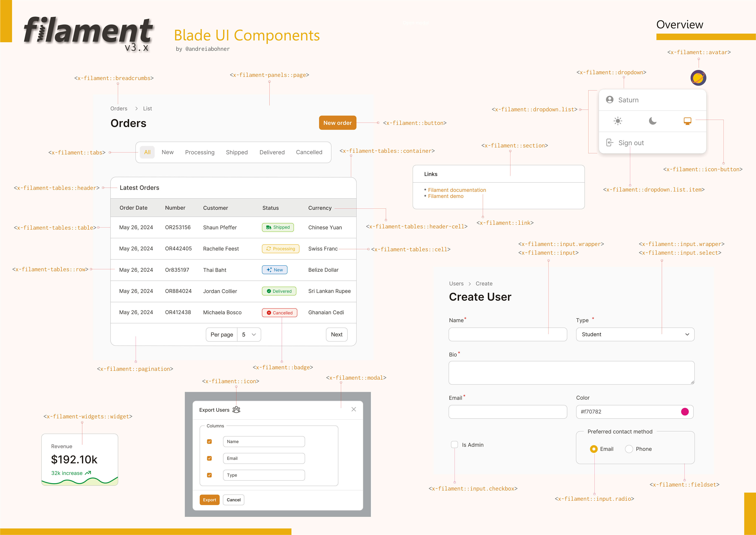
Task: Open the Per page dropdown showing 5
Action: (x=249, y=334)
